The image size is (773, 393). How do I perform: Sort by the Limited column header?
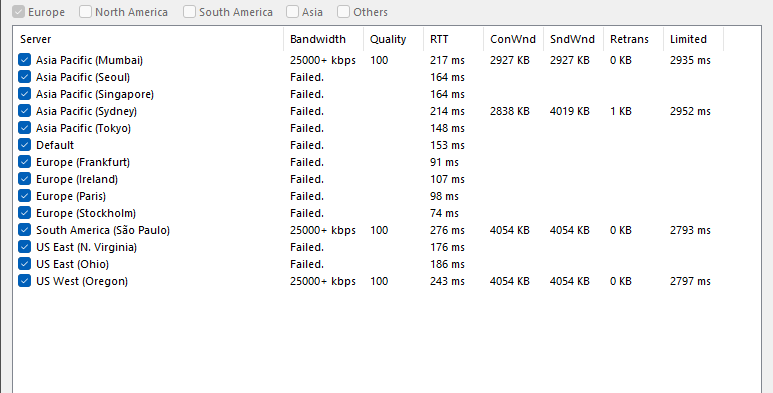(694, 39)
